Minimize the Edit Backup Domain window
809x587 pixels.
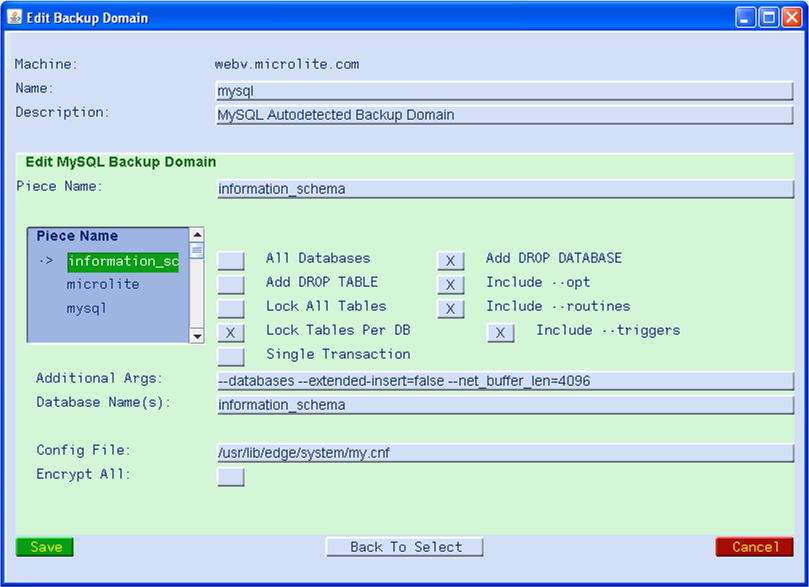tap(745, 17)
